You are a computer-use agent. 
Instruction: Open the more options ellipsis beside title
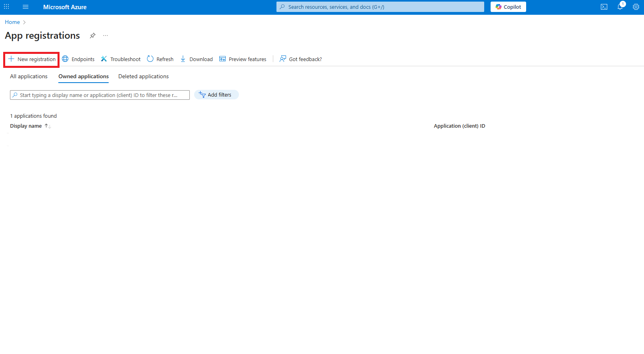[105, 36]
